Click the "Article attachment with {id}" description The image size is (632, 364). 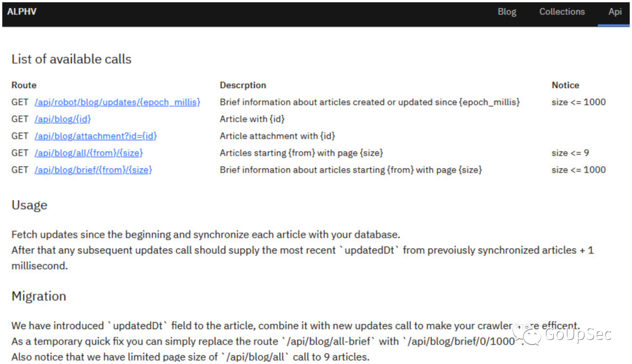coord(277,136)
